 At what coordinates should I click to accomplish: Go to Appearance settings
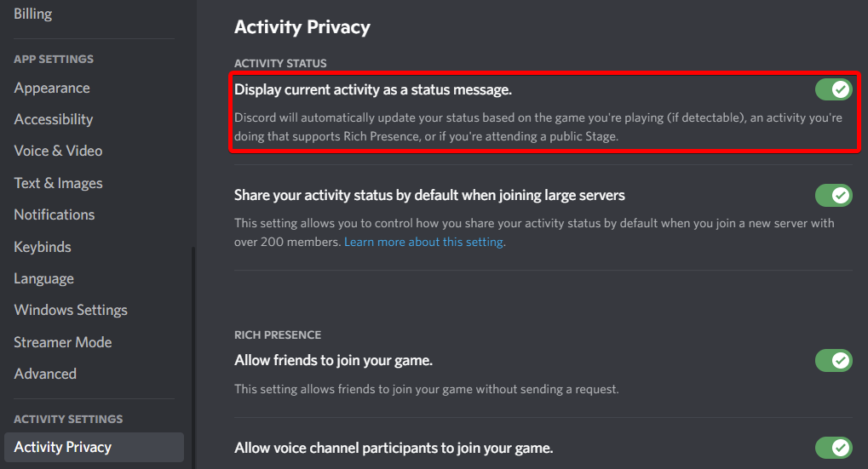(x=52, y=88)
